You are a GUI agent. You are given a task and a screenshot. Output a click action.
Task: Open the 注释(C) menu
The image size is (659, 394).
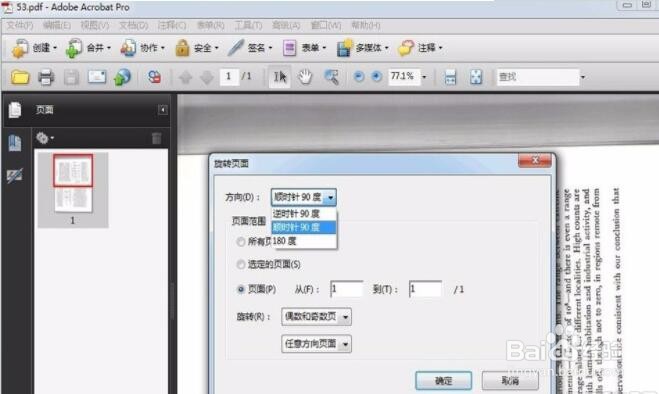pos(172,26)
